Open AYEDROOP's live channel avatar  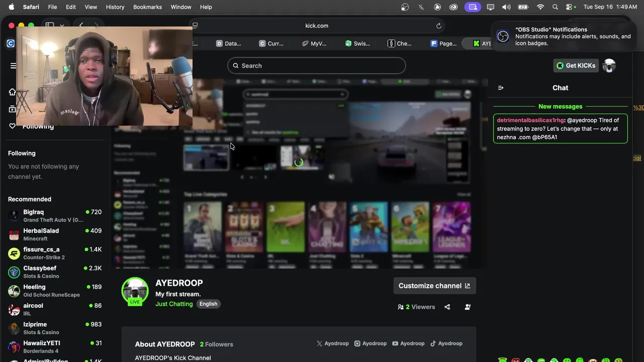click(135, 291)
